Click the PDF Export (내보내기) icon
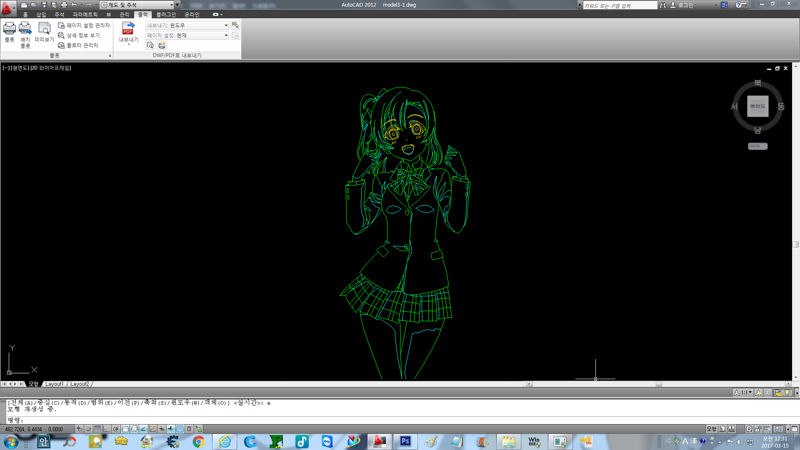800x450 pixels. (x=128, y=29)
